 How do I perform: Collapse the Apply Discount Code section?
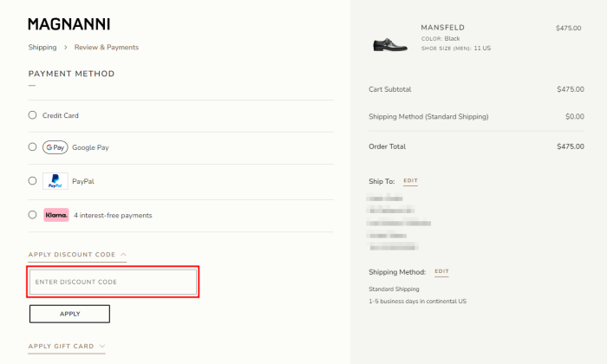tap(77, 255)
